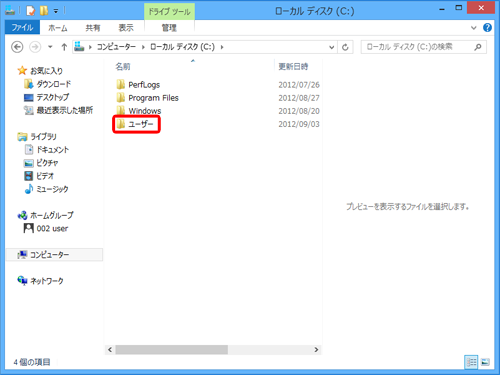Viewport: 500px width, 375px height.
Task: Click the ドライブ ツール contextual tab
Action: pos(169,12)
